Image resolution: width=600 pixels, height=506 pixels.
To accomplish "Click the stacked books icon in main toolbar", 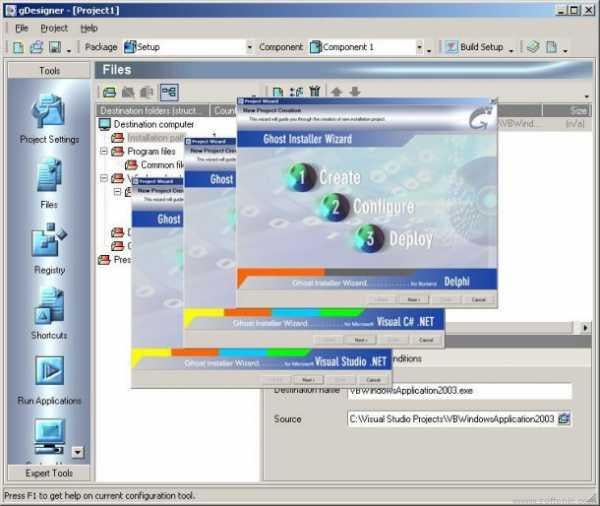I will pyautogui.click(x=533, y=47).
